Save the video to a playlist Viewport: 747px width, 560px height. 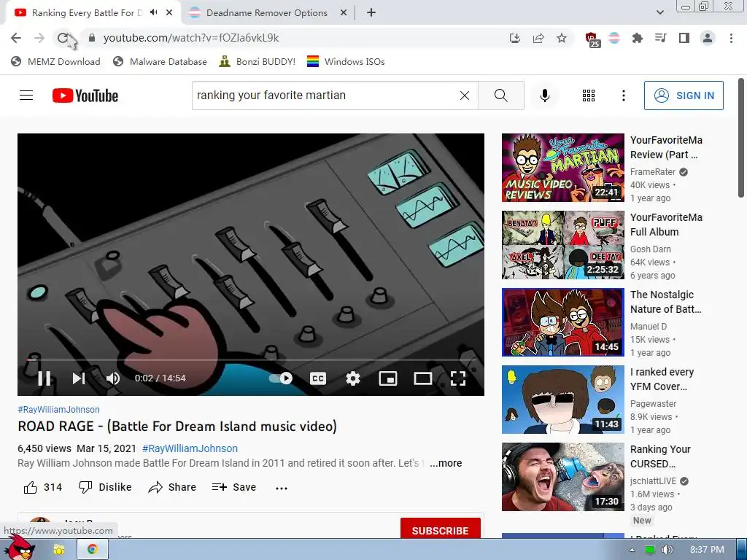click(234, 488)
